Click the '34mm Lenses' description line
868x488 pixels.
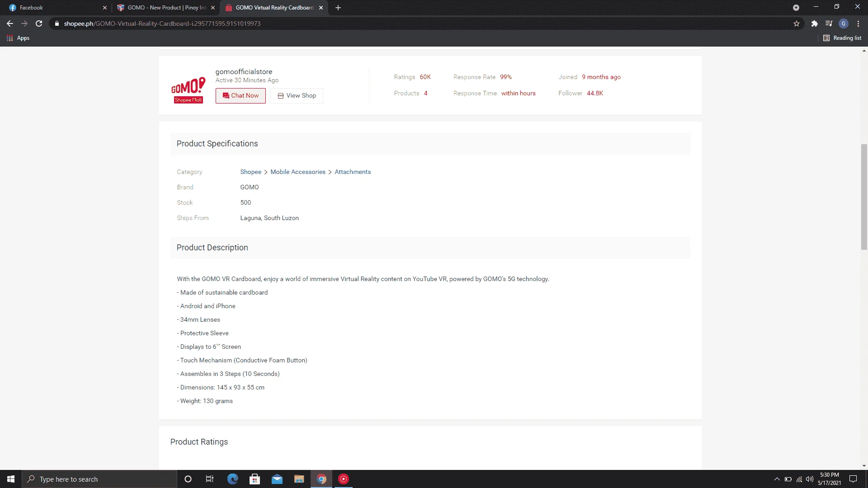click(198, 319)
